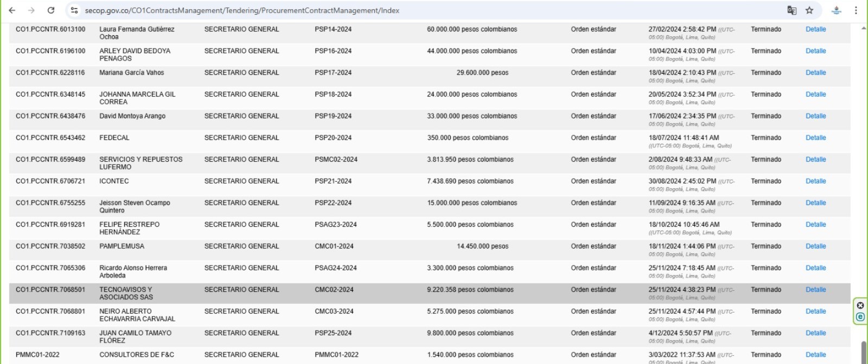
Task: Open Detalle for CONSULTORES DE F&C
Action: (815, 355)
